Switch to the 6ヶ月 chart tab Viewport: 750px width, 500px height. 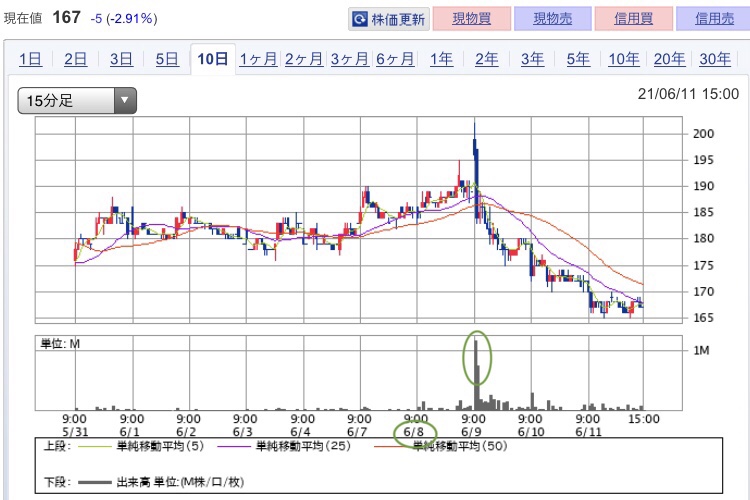pos(395,59)
